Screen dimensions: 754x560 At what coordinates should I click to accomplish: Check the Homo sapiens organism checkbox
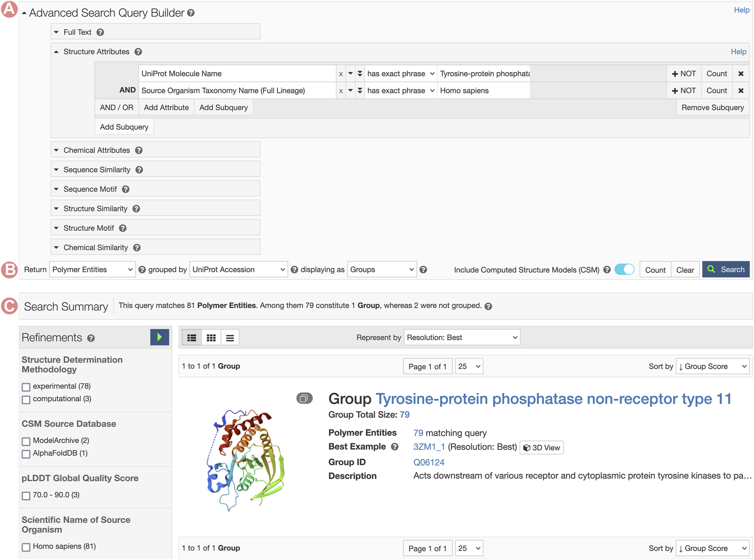tap(26, 547)
